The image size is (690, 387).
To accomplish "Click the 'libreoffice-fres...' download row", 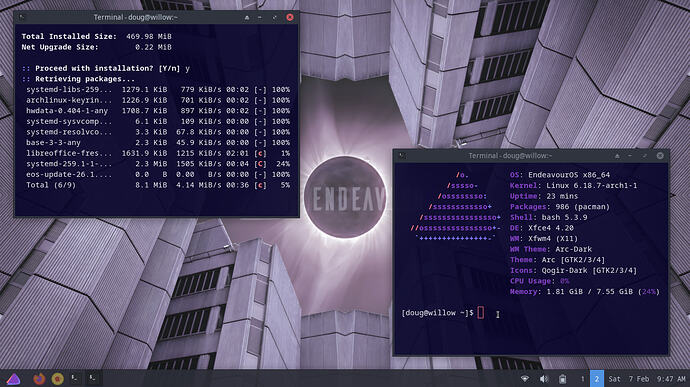I will click(x=158, y=153).
